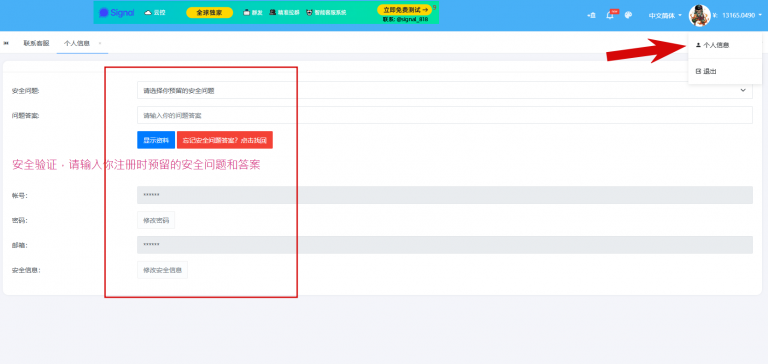Select 个人信息 in the user menu
Screen dimensions: 768x364
(x=724, y=45)
